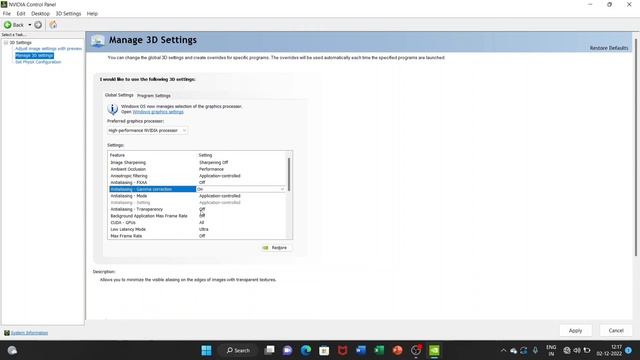Select Adjust image settings with preview
The width and height of the screenshot is (640, 360).
(49, 49)
